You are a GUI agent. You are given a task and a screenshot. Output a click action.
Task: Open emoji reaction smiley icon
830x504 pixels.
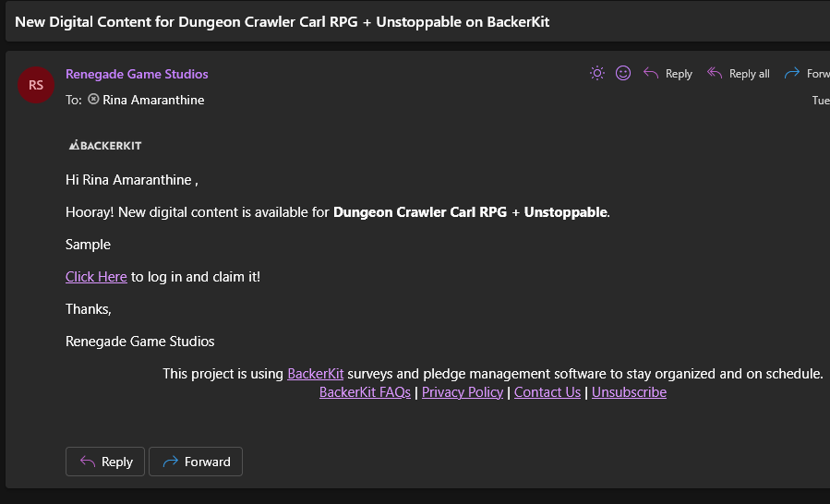(623, 73)
